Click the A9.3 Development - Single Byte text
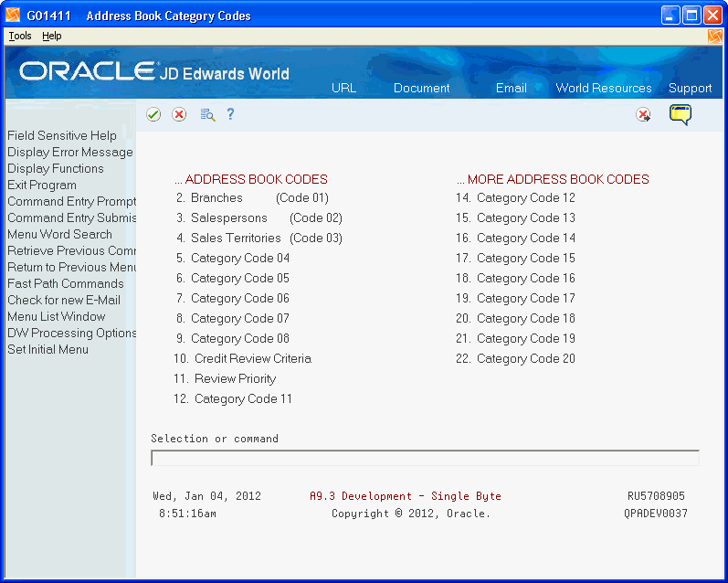 tap(406, 496)
